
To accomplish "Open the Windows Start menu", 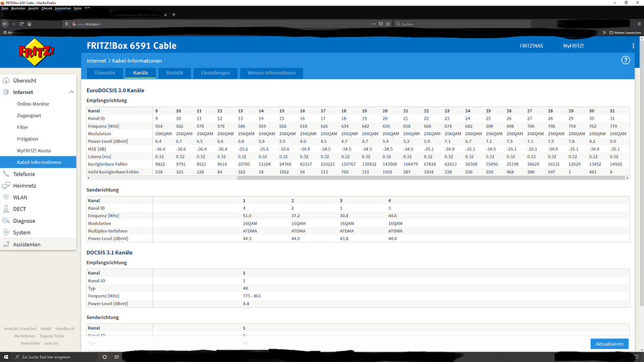I will [6, 357].
